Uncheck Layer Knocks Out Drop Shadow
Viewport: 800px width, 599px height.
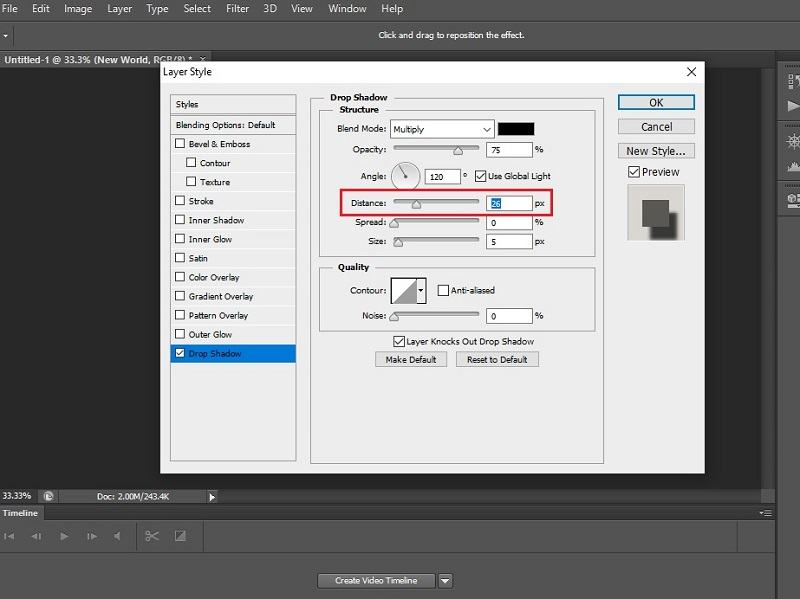398,341
